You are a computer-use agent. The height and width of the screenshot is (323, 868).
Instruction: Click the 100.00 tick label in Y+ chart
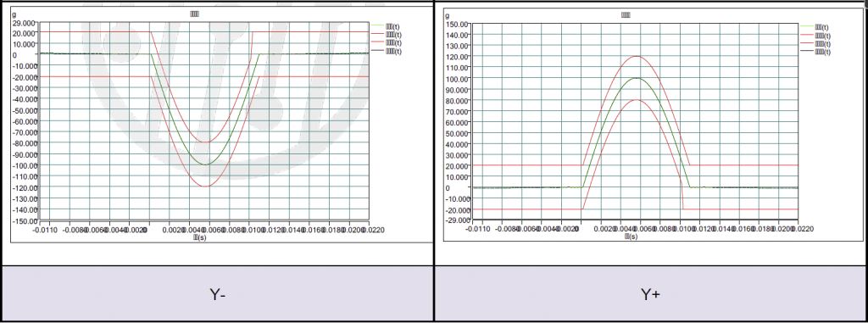(x=457, y=78)
